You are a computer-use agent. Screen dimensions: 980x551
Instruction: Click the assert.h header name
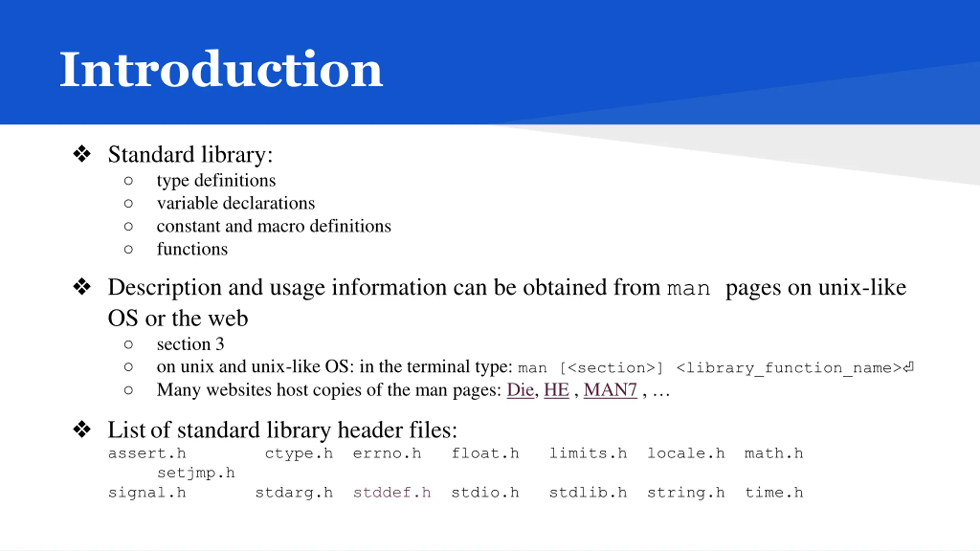[x=147, y=453]
